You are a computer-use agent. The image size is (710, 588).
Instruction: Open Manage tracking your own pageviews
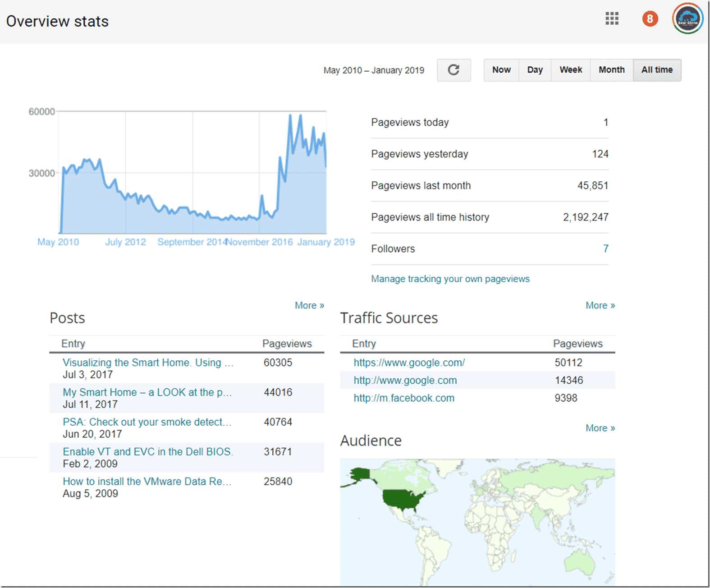(450, 279)
